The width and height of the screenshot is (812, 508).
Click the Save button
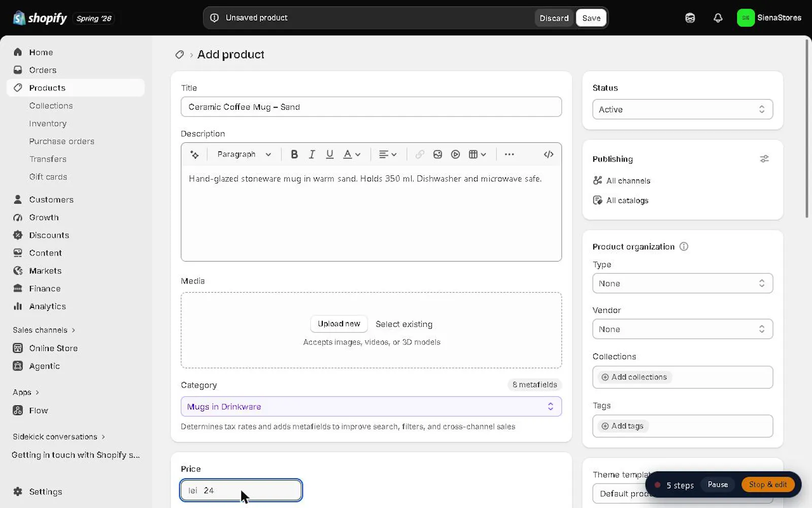pyautogui.click(x=591, y=18)
